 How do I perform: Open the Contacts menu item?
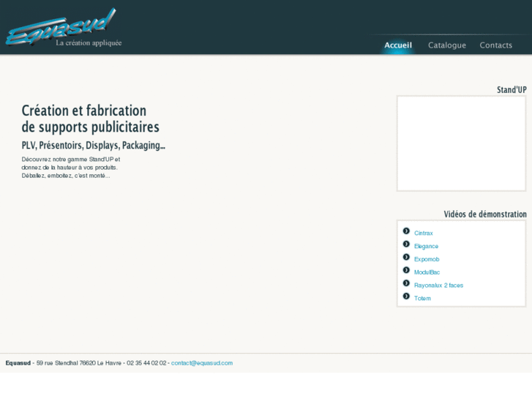click(x=495, y=45)
